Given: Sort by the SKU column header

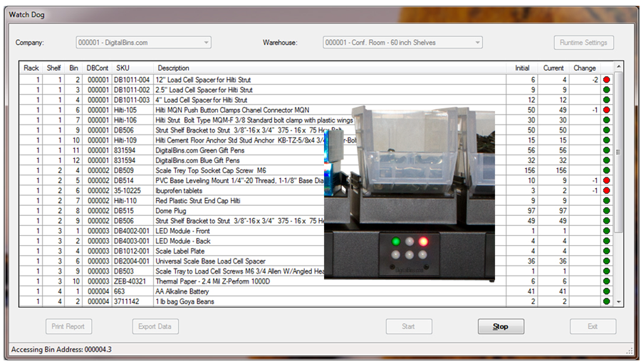Looking at the screenshot, I should (133, 68).
